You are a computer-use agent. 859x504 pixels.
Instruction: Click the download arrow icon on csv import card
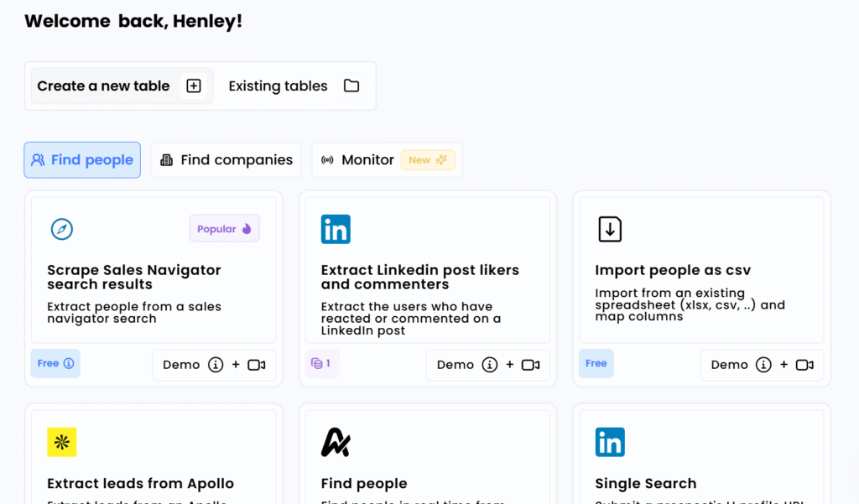pyautogui.click(x=610, y=229)
